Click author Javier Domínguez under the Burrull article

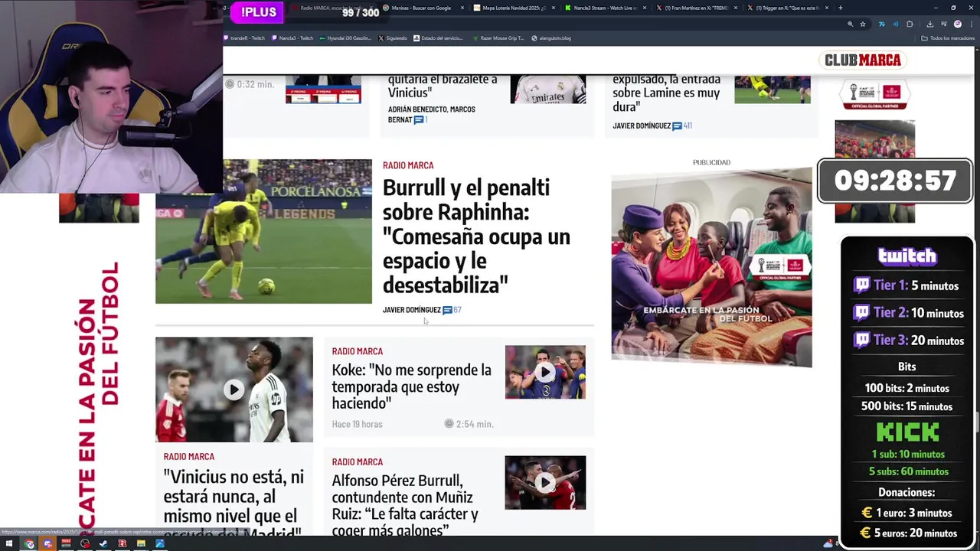pos(412,310)
